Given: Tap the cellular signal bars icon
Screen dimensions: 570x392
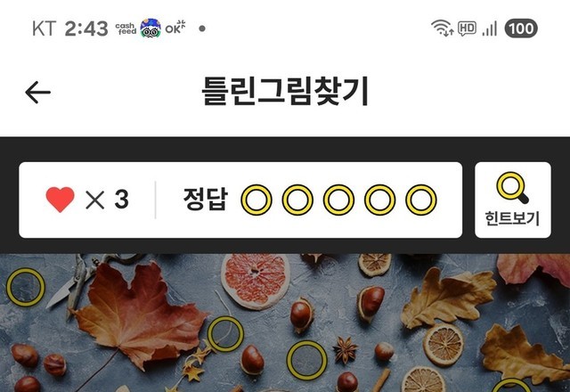Looking at the screenshot, I should [489, 29].
